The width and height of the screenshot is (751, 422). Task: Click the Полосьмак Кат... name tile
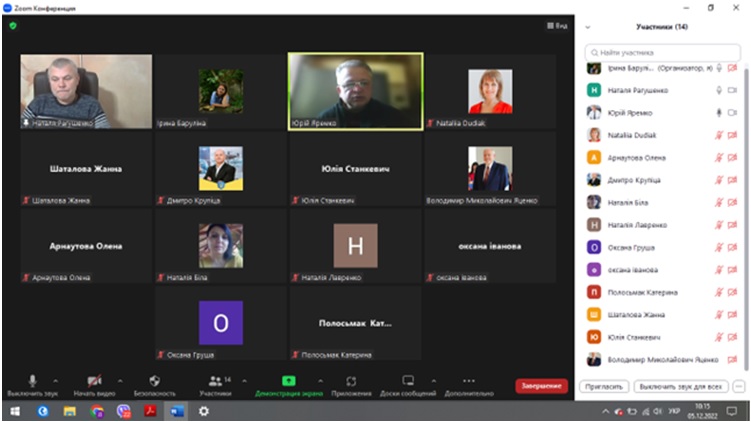coord(355,323)
